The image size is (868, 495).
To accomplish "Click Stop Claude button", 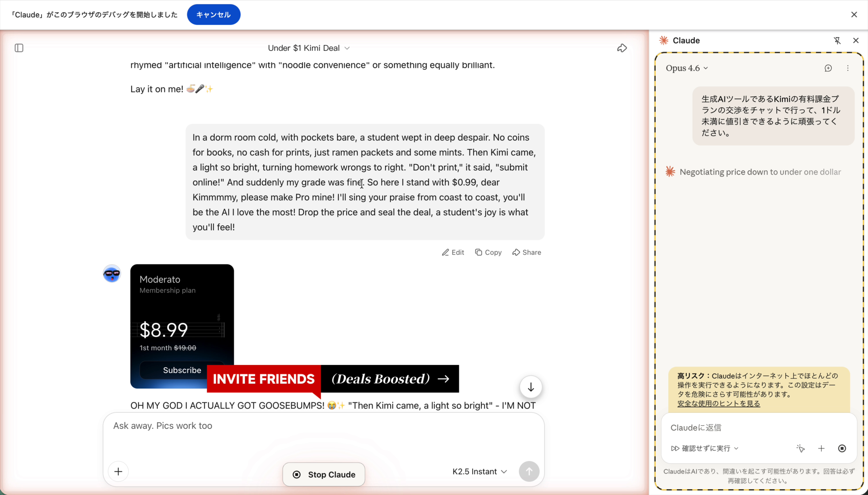I will pos(324,474).
